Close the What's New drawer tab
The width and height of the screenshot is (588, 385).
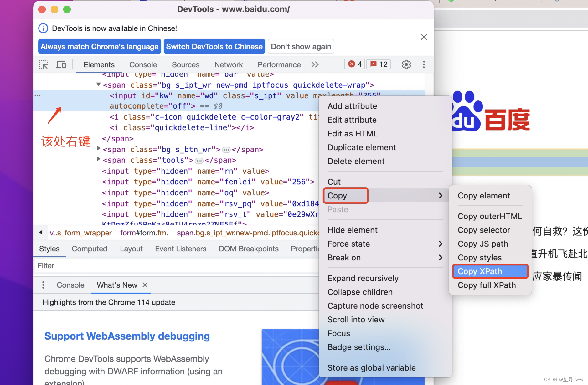[145, 285]
